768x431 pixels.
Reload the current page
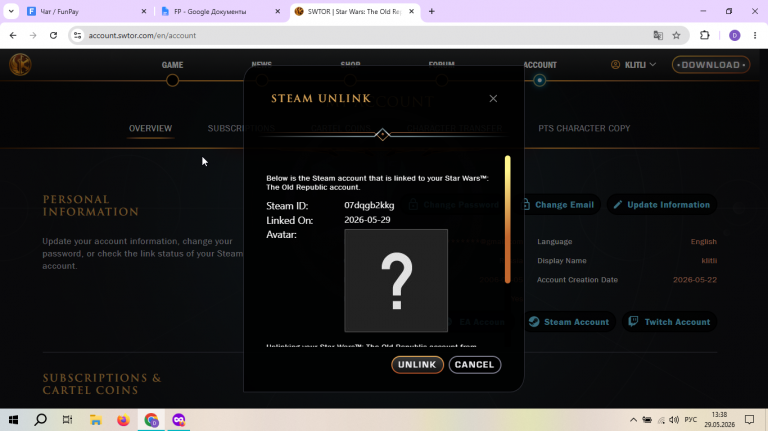[x=53, y=35]
